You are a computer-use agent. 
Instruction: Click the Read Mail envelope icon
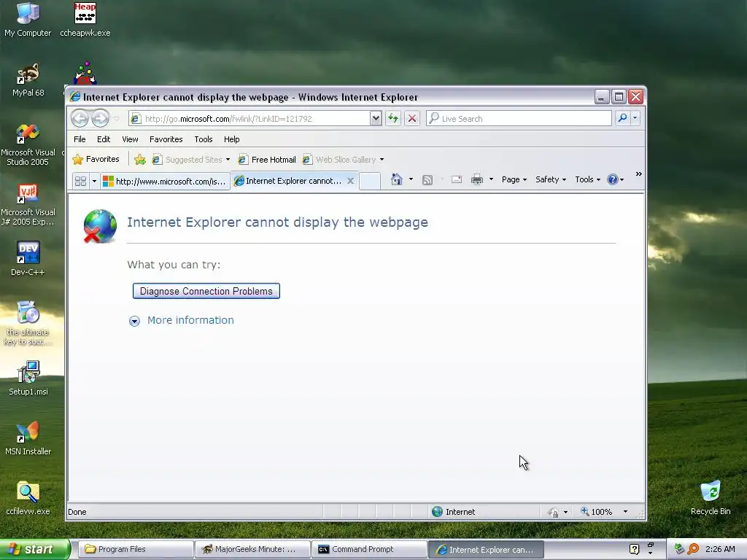[x=457, y=179]
